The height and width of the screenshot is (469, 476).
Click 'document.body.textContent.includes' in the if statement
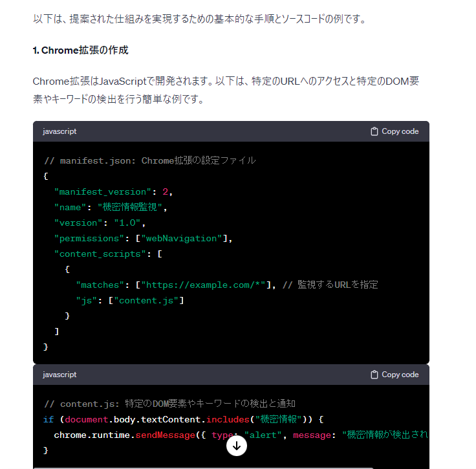click(x=157, y=420)
